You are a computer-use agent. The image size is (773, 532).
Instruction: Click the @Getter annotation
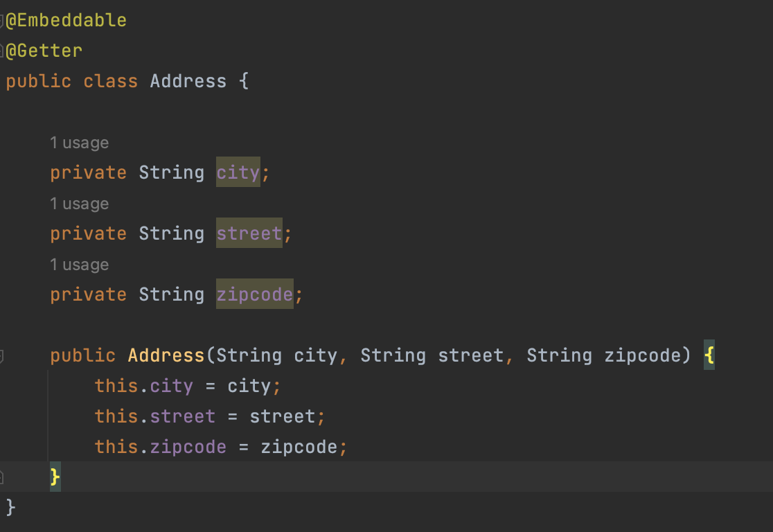pyautogui.click(x=44, y=51)
